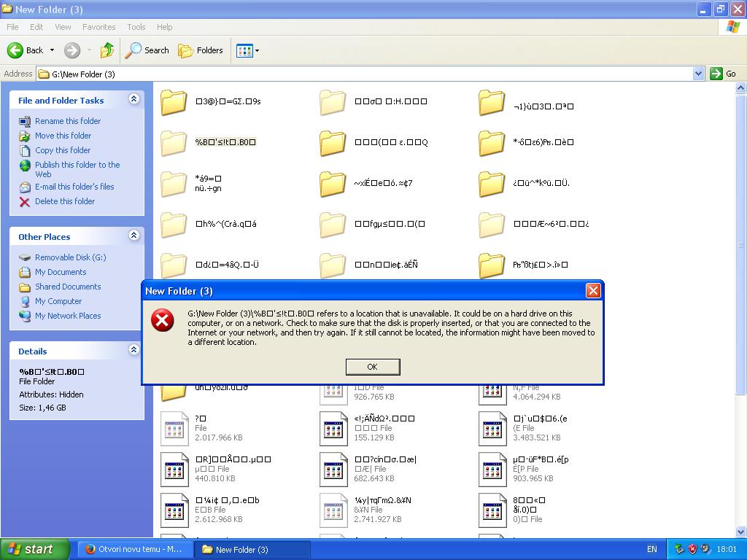
Task: Open the Search pane
Action: pos(147,50)
